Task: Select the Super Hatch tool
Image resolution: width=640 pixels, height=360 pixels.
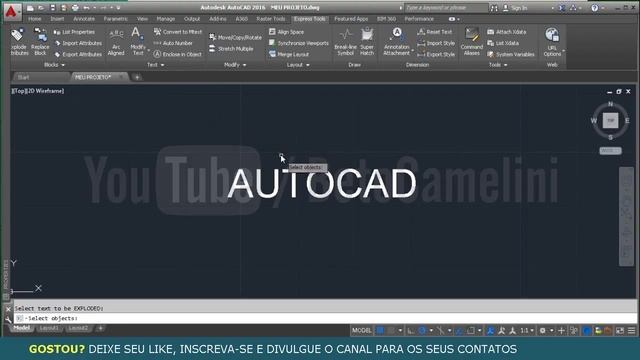Action: pos(367,42)
